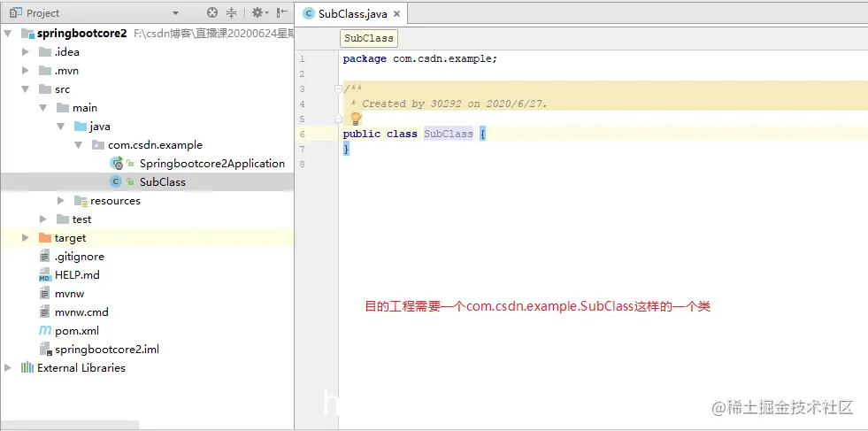Image resolution: width=868 pixels, height=431 pixels.
Task: Expand the .mvn folder arrow
Action: click(x=25, y=70)
